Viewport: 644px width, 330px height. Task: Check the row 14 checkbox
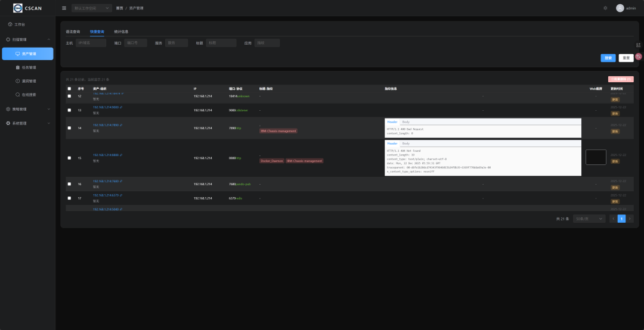tap(69, 128)
